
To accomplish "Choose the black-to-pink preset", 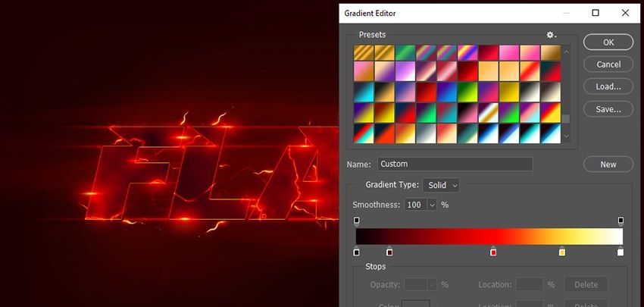I will pos(467,113).
